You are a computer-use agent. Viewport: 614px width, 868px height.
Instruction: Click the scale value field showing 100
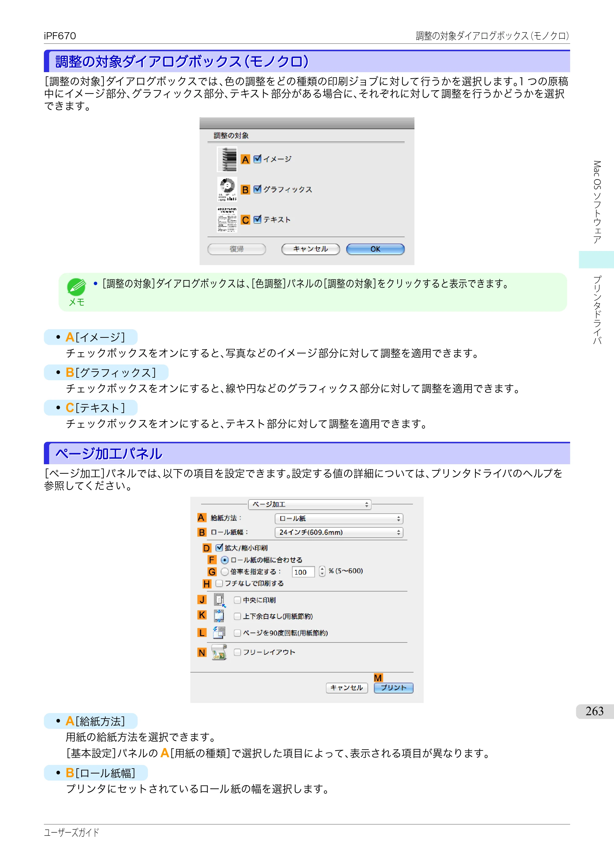click(x=303, y=572)
